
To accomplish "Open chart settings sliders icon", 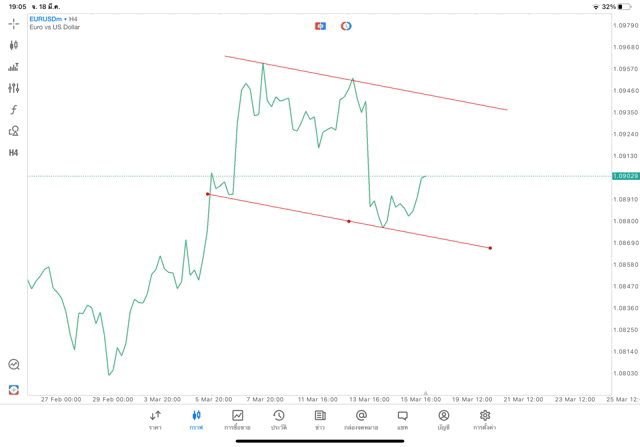I will point(14,88).
